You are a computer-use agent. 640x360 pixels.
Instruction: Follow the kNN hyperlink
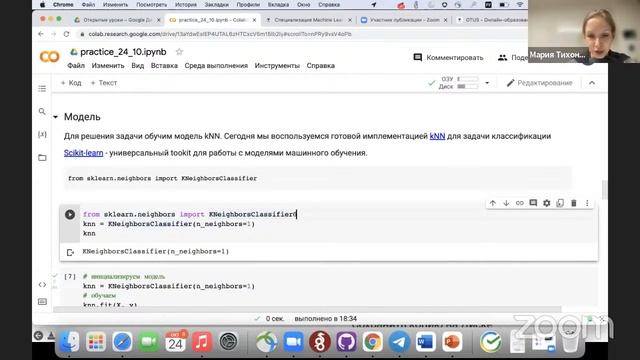pyautogui.click(x=437, y=136)
